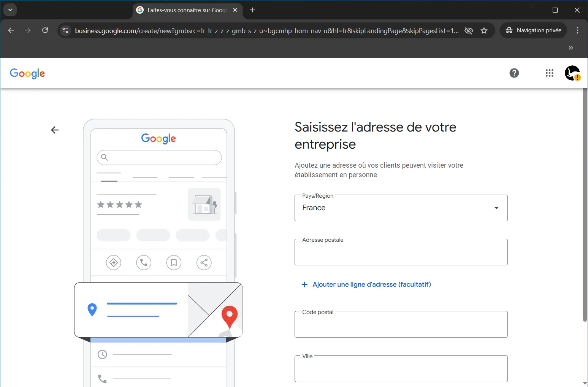
Task: Click the Google help question mark icon
Action: coord(514,73)
